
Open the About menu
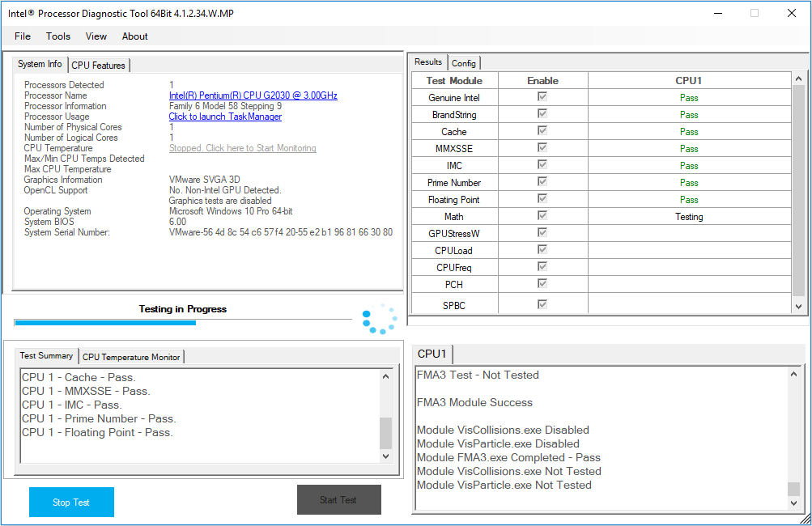134,36
